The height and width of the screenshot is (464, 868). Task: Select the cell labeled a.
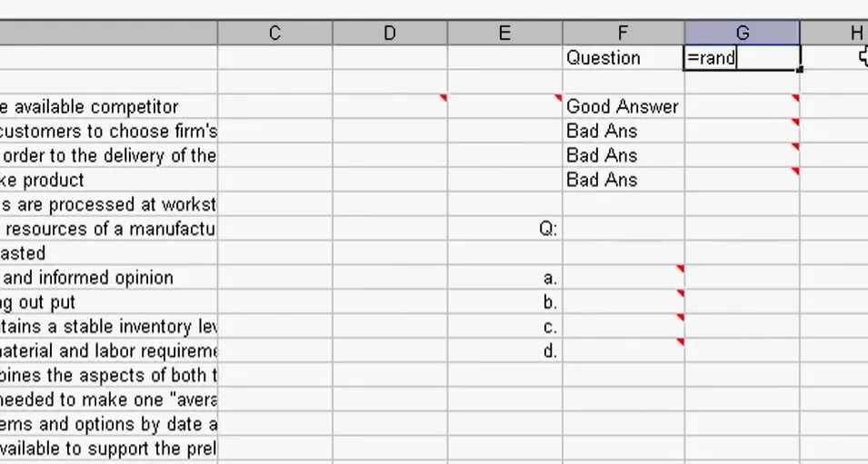(x=505, y=279)
